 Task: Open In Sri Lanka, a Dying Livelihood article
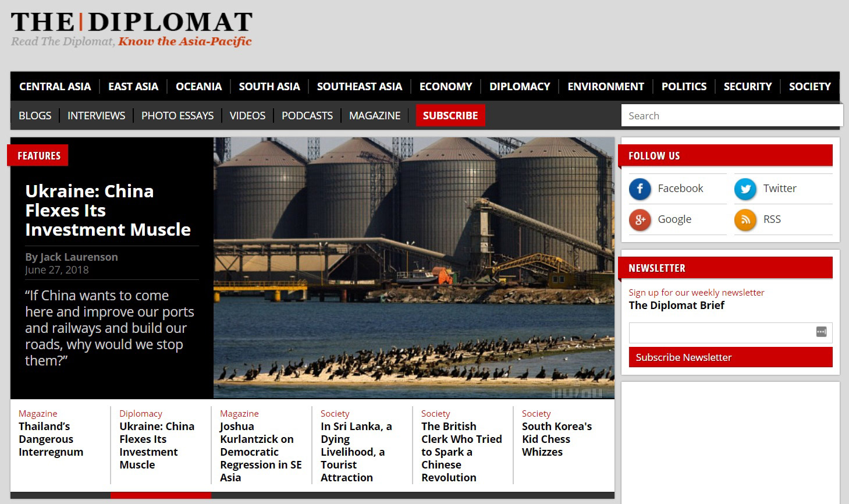coord(356,452)
